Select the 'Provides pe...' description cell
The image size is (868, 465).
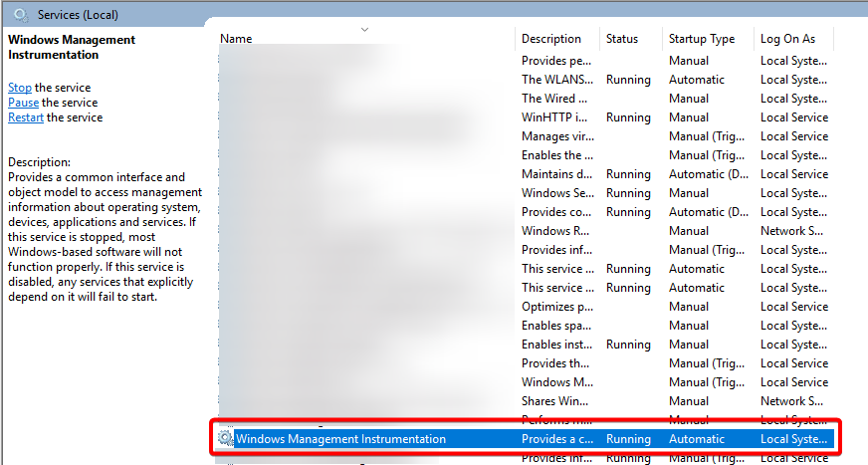coord(556,61)
